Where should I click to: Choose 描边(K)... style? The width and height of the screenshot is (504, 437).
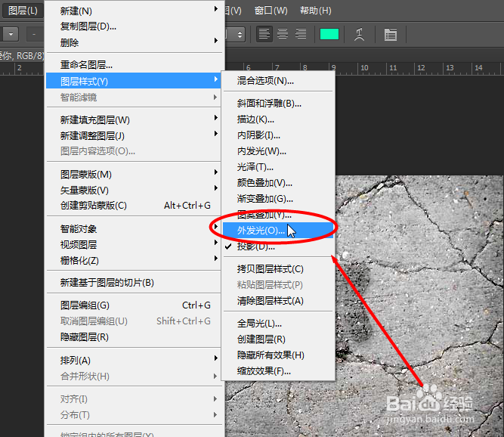click(x=278, y=119)
